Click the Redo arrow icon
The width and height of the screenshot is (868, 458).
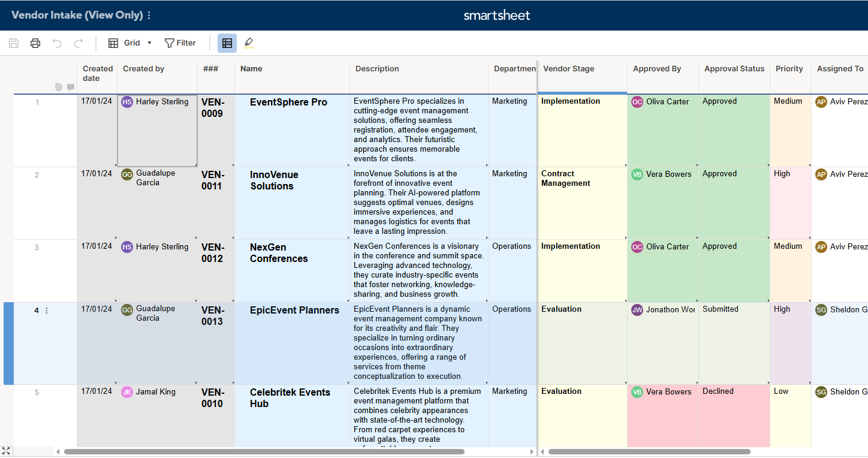[x=79, y=43]
